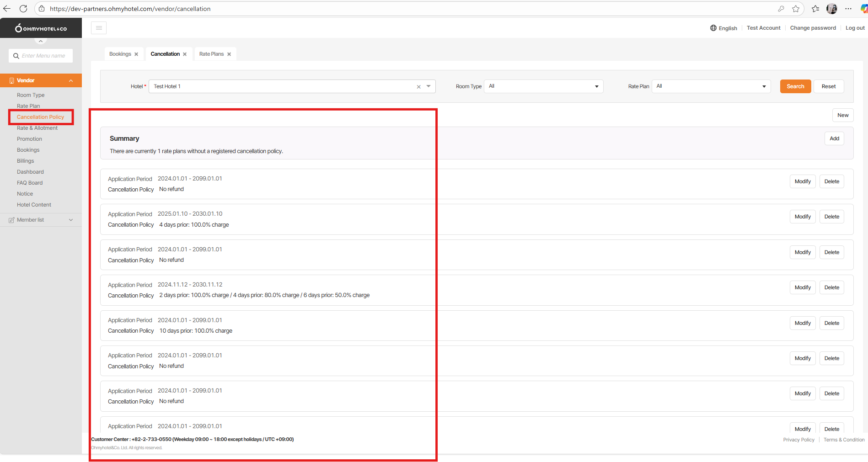Open the browser profile avatar

coord(832,9)
